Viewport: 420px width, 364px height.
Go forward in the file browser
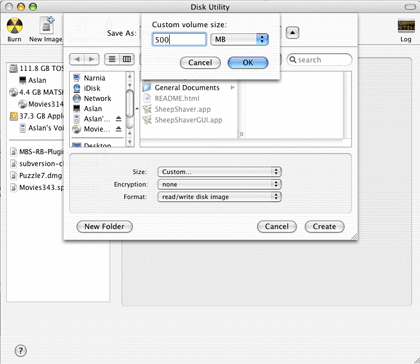pyautogui.click(x=92, y=59)
